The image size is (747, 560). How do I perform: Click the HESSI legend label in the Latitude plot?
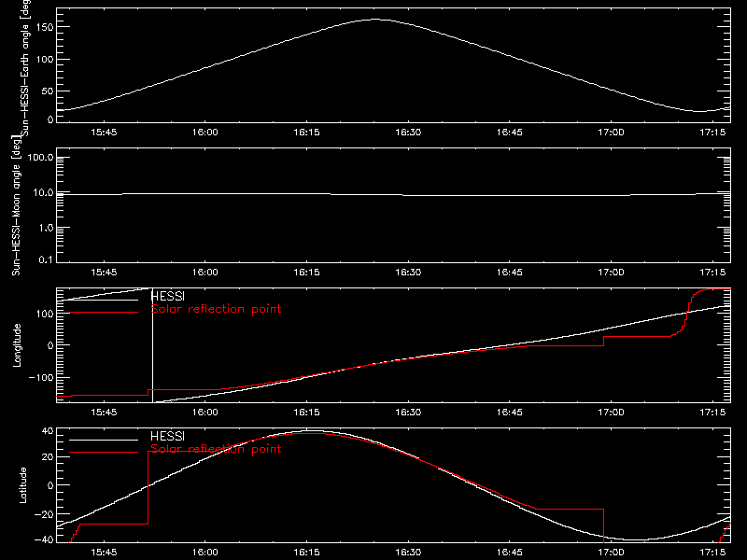[167, 436]
